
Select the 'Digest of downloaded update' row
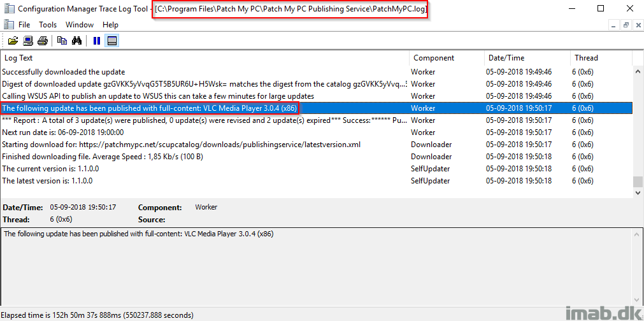pos(316,83)
